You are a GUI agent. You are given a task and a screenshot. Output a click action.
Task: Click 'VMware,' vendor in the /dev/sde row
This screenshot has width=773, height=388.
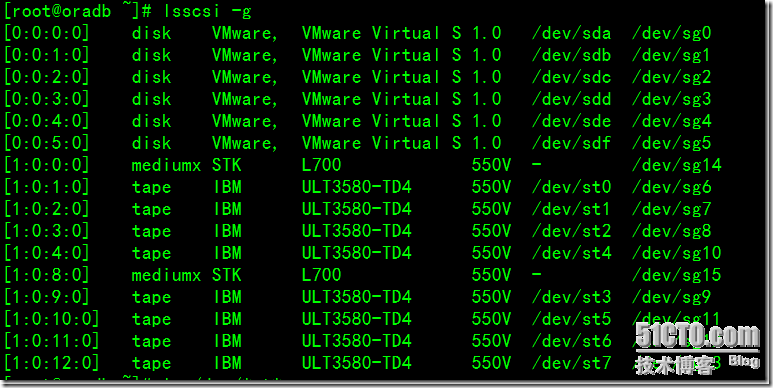click(246, 121)
